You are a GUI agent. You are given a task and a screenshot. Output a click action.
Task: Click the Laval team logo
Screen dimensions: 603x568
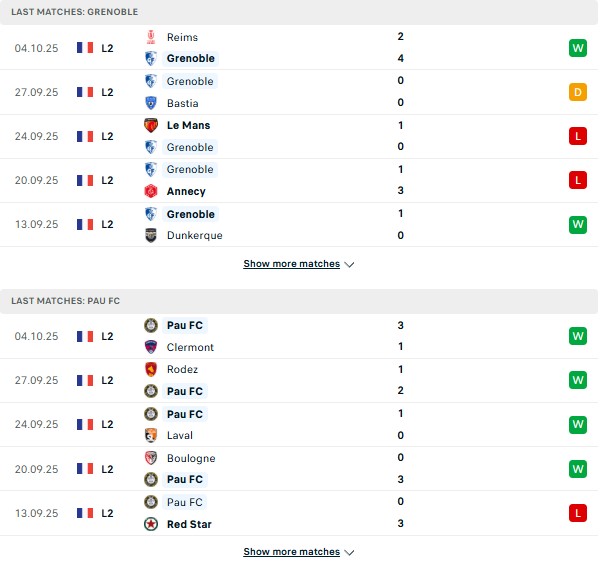(151, 435)
